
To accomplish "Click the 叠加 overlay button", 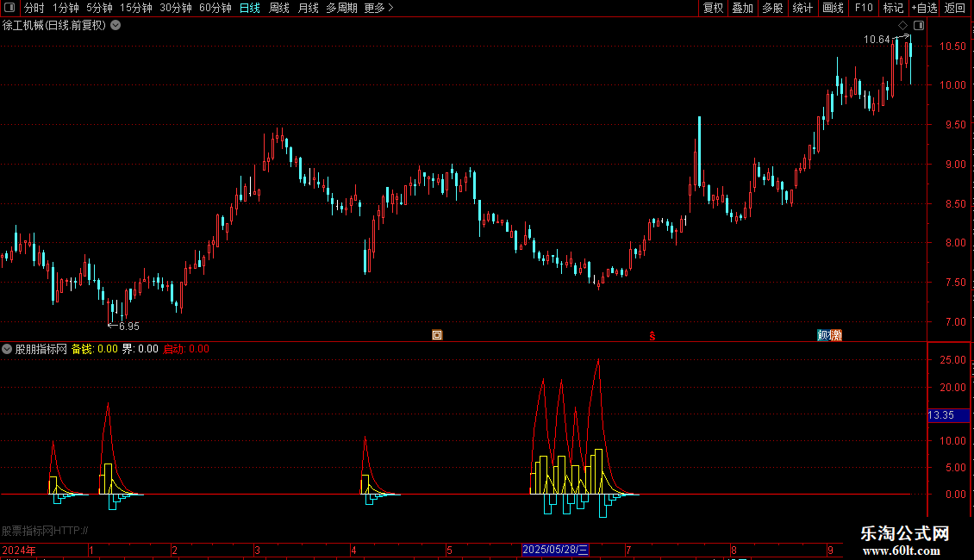I will tap(743, 8).
